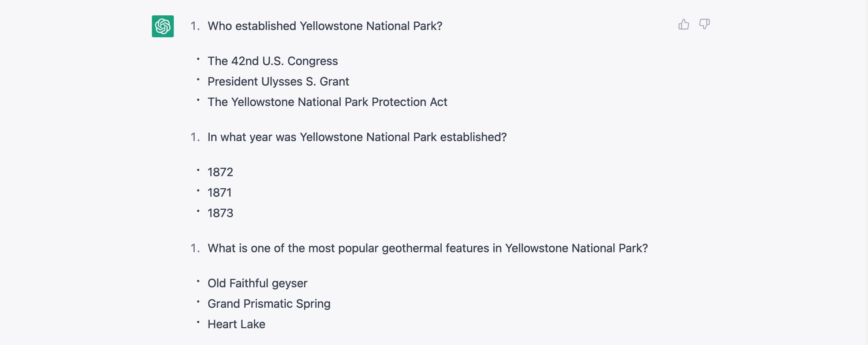Select the answer option "1872"

pos(220,172)
